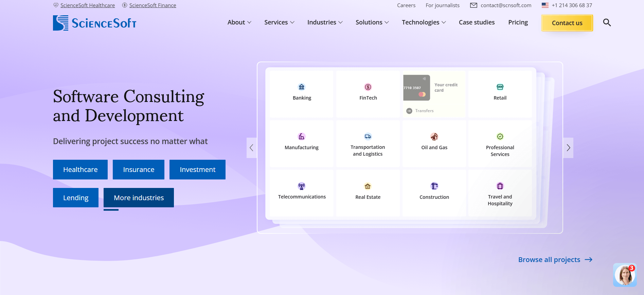
Task: Click the Construction label
Action: coord(434,197)
